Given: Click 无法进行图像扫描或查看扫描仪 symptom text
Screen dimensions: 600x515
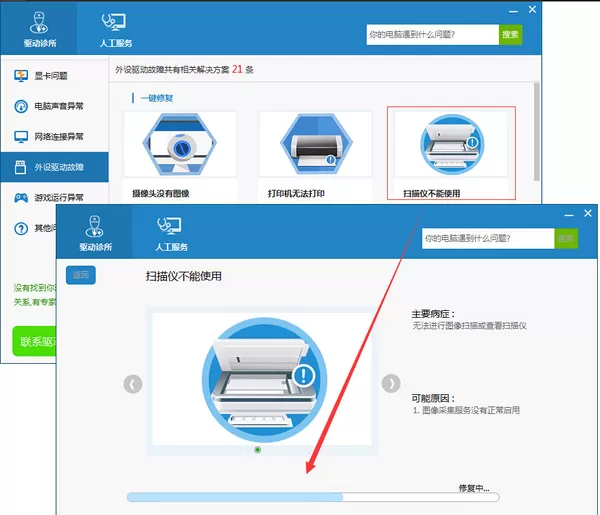Looking at the screenshot, I should [469, 326].
